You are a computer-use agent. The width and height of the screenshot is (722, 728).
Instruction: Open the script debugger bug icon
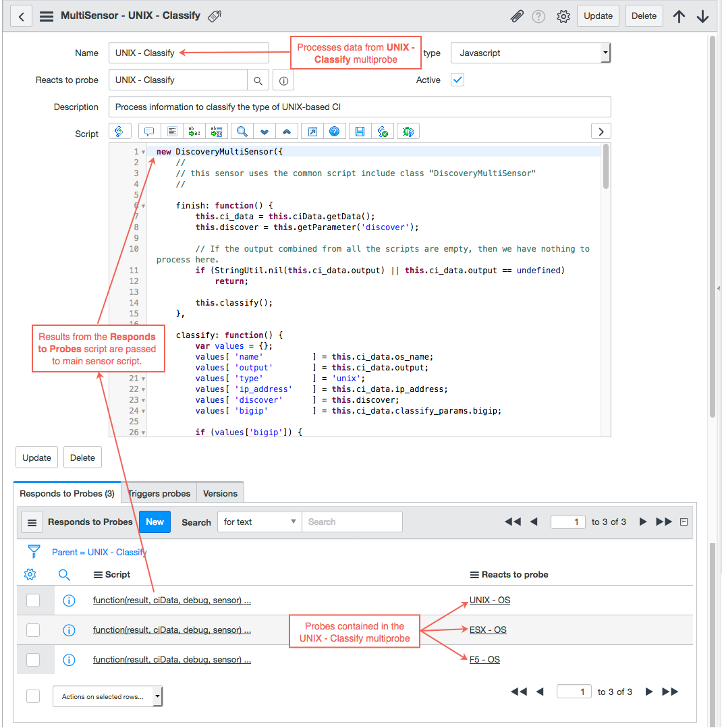(408, 132)
